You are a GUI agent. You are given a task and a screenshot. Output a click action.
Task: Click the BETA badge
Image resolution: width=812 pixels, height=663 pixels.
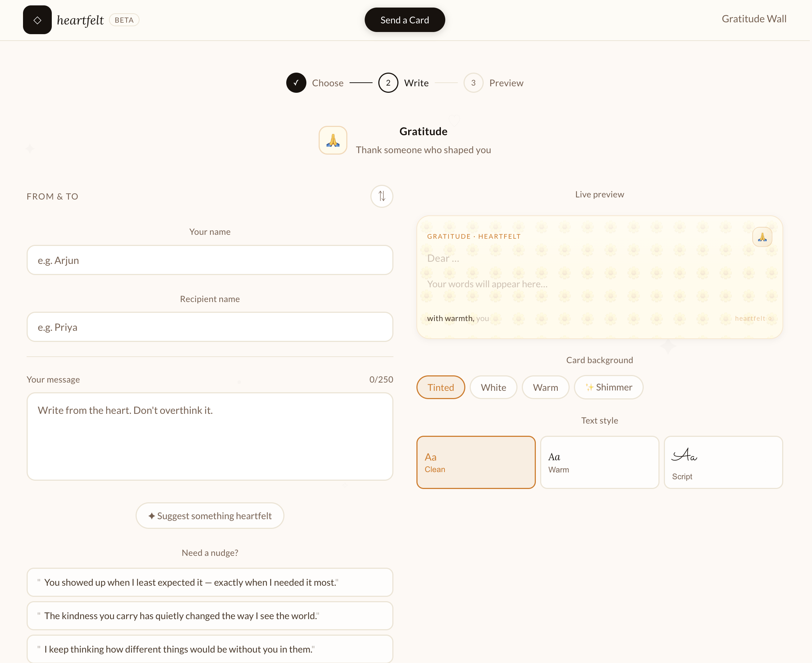coord(124,20)
